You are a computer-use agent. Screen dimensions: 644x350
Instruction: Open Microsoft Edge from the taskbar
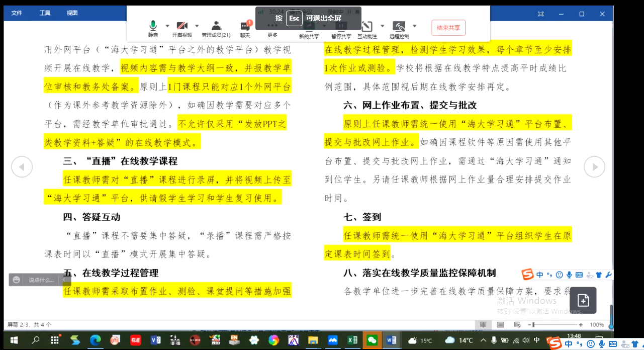96,340
